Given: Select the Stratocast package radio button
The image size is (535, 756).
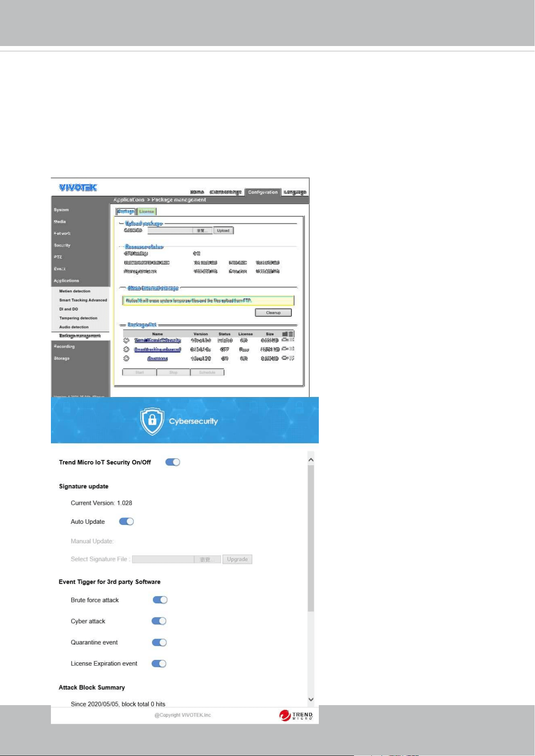Looking at the screenshot, I should (x=126, y=358).
